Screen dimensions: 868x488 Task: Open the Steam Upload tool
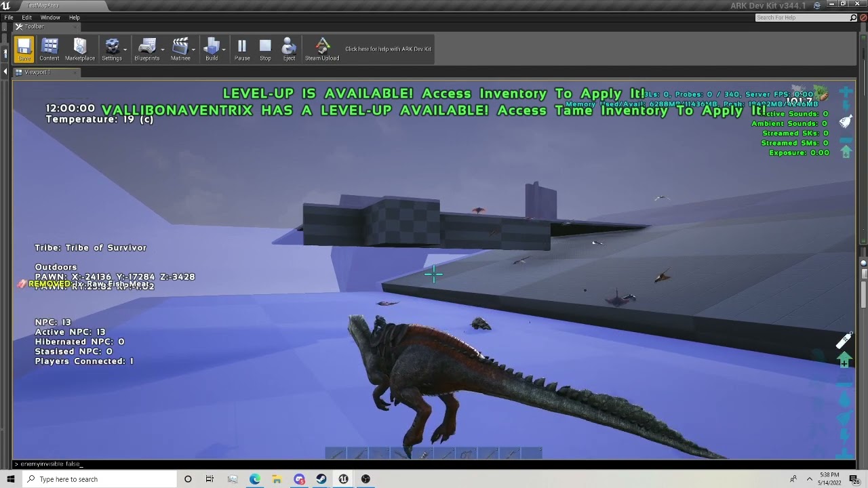point(322,49)
